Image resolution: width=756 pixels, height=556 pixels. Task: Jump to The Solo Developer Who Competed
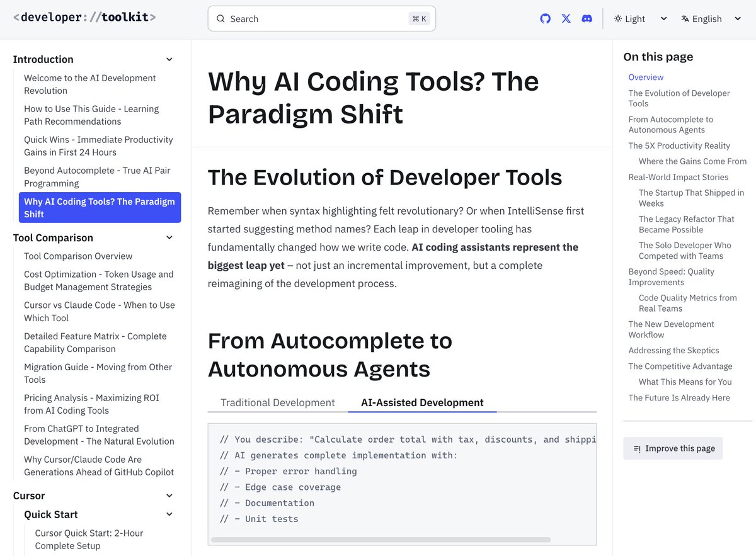685,251
